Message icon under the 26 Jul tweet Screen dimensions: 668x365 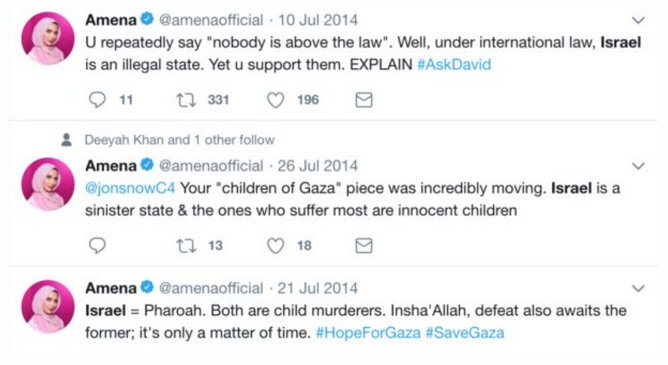(364, 246)
